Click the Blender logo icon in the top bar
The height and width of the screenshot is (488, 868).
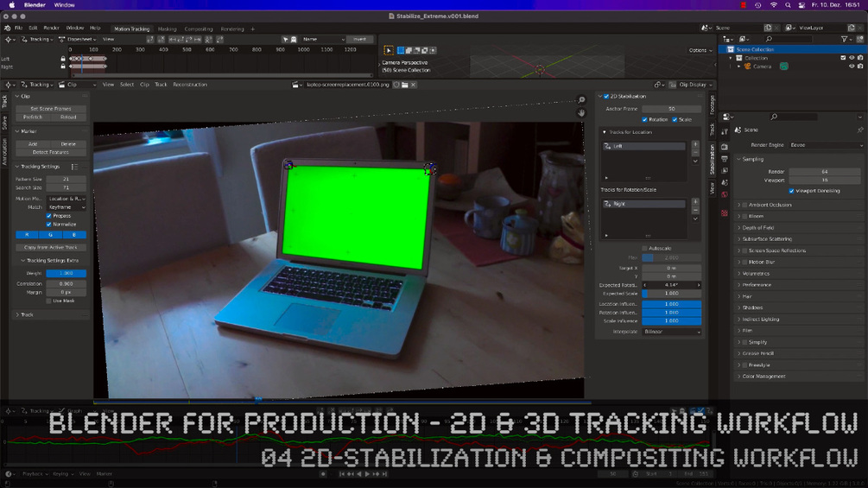tap(7, 28)
